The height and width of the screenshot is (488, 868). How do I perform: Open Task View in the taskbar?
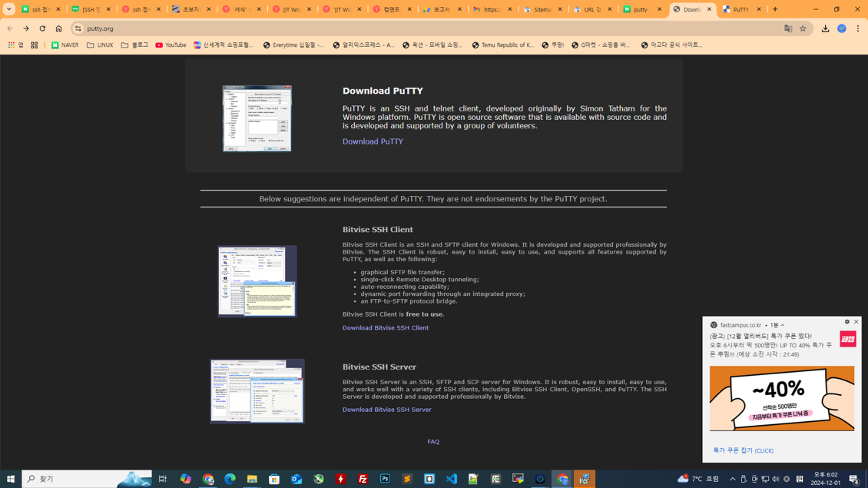[x=163, y=479]
